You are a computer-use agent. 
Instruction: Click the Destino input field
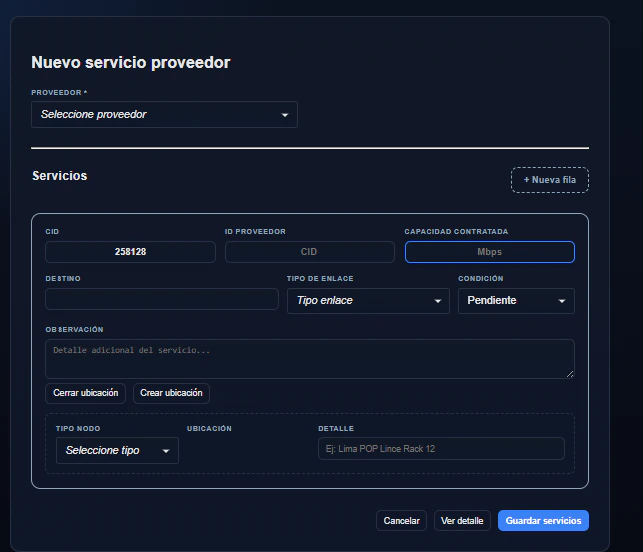tap(162, 299)
